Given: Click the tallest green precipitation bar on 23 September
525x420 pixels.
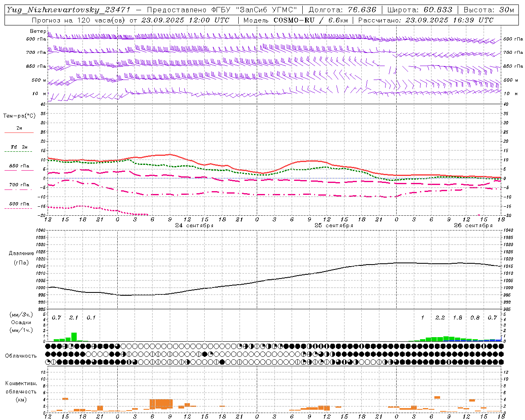Looking at the screenshot, I should [x=74, y=337].
